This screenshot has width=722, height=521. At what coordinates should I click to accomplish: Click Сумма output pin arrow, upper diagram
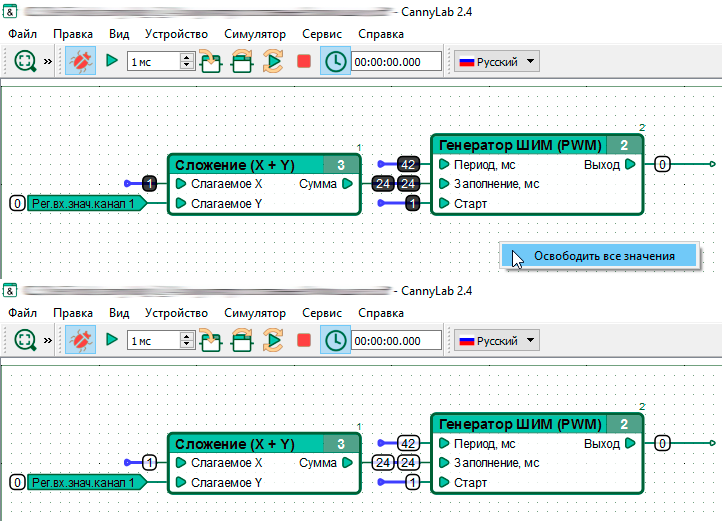click(x=348, y=184)
